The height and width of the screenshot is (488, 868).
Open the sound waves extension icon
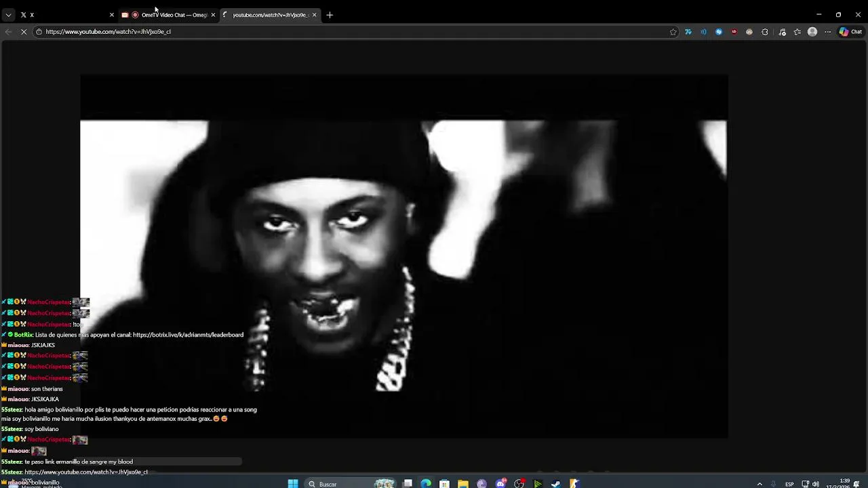point(703,32)
